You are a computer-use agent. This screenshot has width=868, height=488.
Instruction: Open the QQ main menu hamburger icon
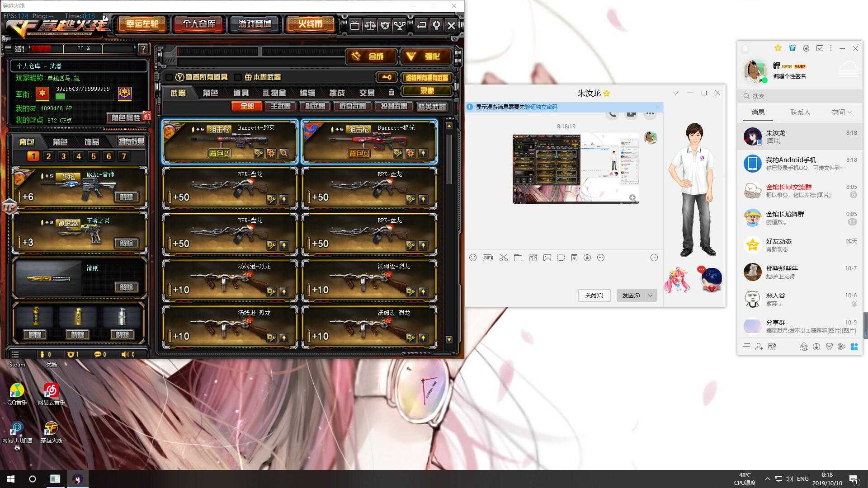pos(746,347)
